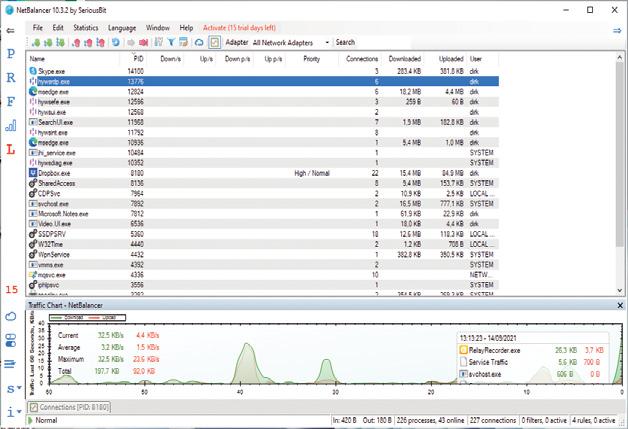Sort by the Uploaded column header
Viewport: 628px width, 429px height.
pyautogui.click(x=446, y=59)
